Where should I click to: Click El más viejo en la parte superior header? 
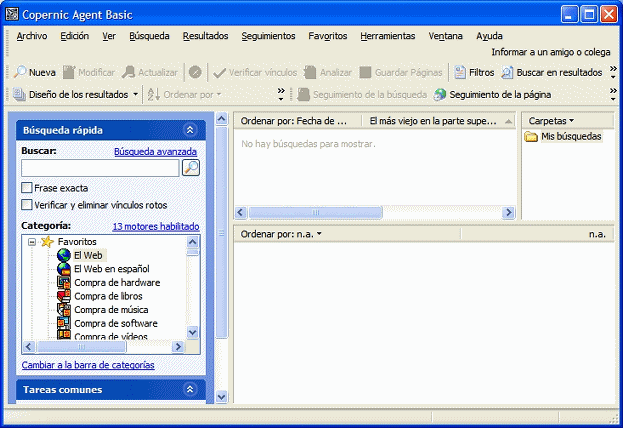pyautogui.click(x=439, y=121)
